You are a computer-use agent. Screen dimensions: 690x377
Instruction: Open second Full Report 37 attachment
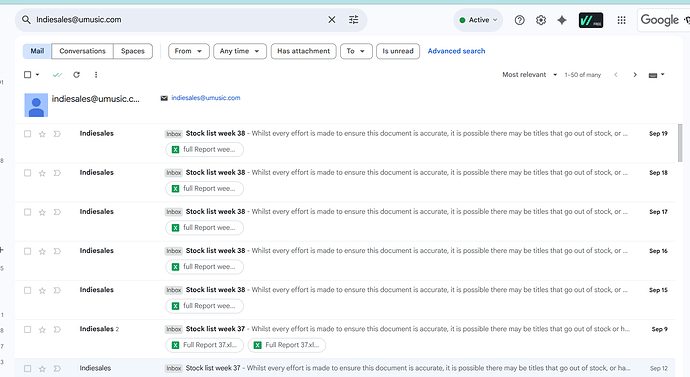286,345
